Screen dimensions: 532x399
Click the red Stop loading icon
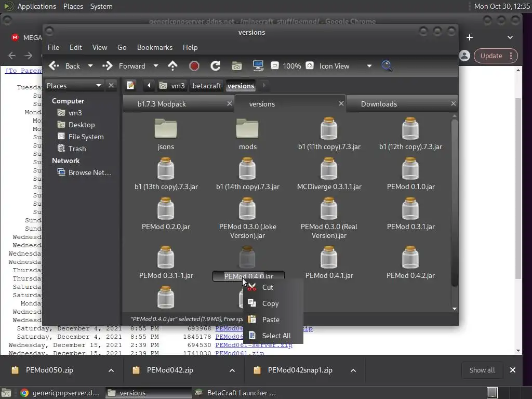pyautogui.click(x=194, y=66)
